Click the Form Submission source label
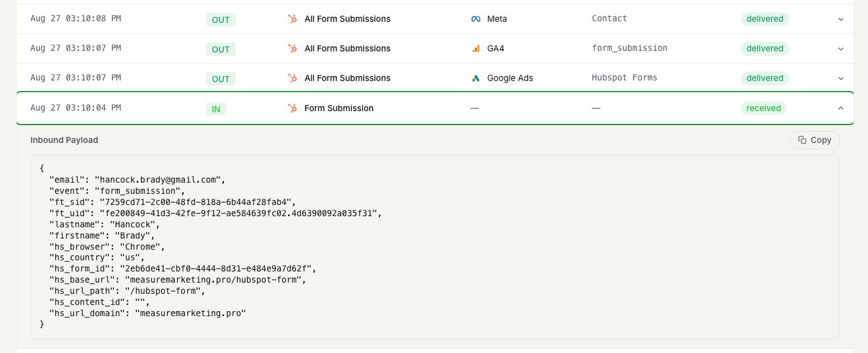This screenshot has height=353, width=868. click(339, 108)
